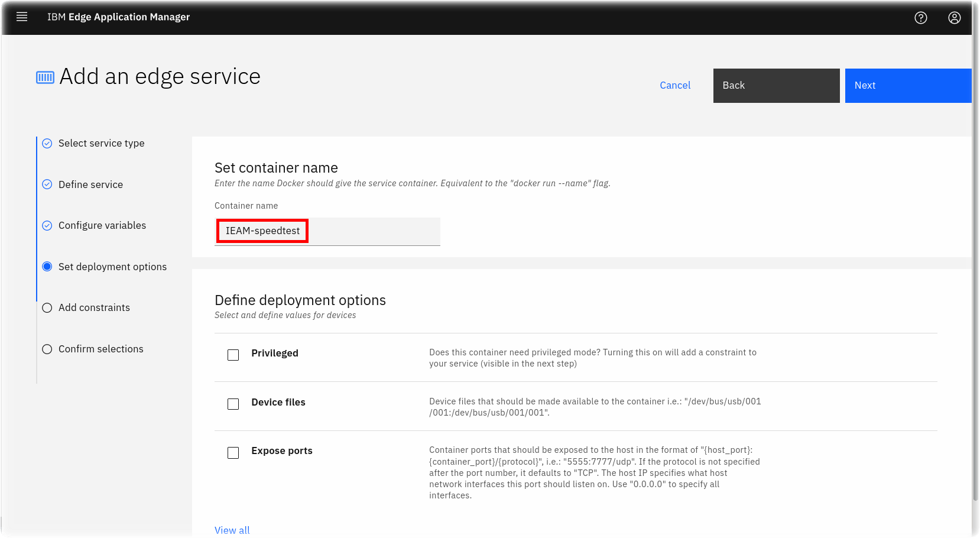Click the Set container name heading
The width and height of the screenshot is (980, 538).
point(276,168)
